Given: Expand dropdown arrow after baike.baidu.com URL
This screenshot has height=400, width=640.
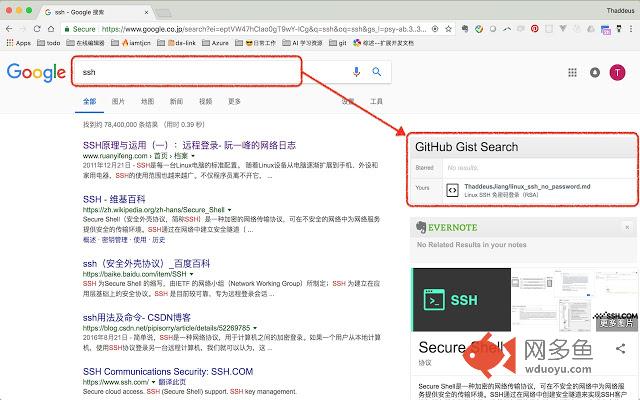Looking at the screenshot, I should tap(191, 274).
